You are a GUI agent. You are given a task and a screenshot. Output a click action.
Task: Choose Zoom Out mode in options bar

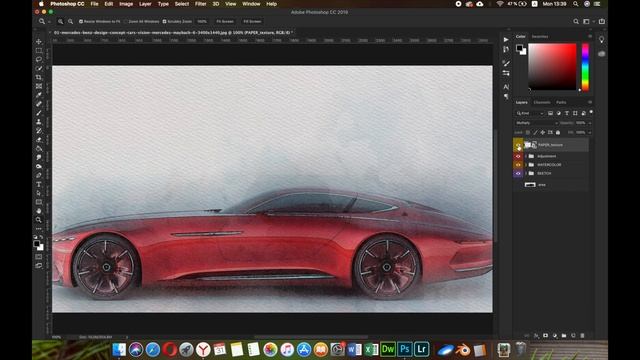pos(71,21)
